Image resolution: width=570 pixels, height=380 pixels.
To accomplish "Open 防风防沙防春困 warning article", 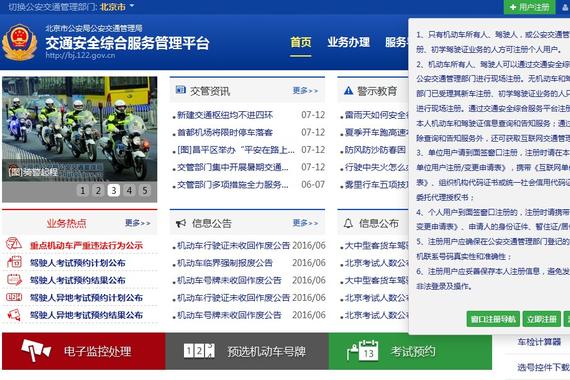I will (x=375, y=150).
